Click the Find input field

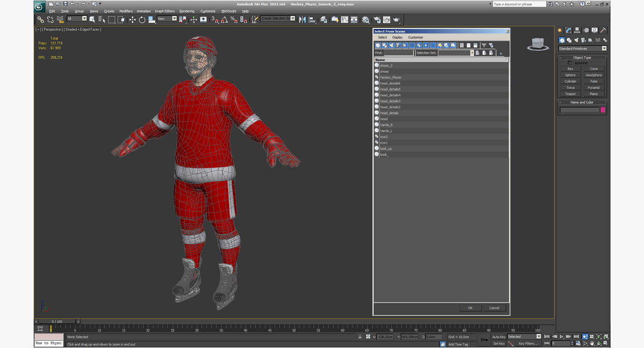(x=399, y=53)
